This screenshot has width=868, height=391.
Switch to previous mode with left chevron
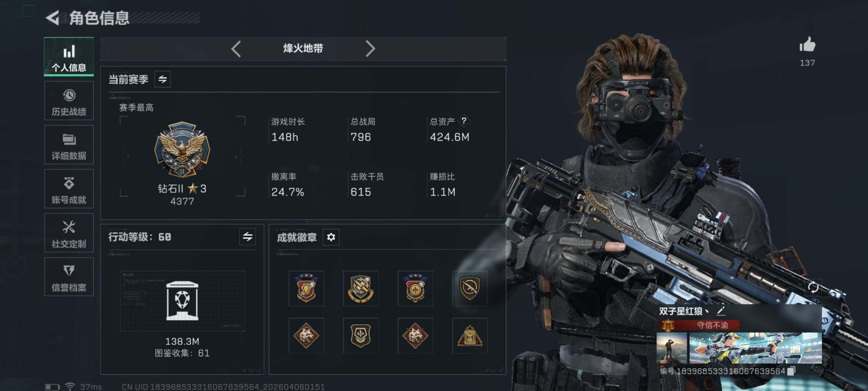pos(236,49)
